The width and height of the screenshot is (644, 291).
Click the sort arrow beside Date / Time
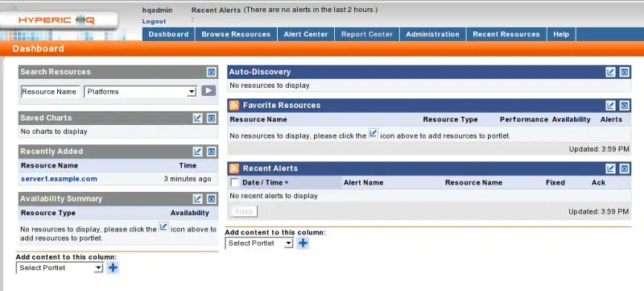[287, 182]
